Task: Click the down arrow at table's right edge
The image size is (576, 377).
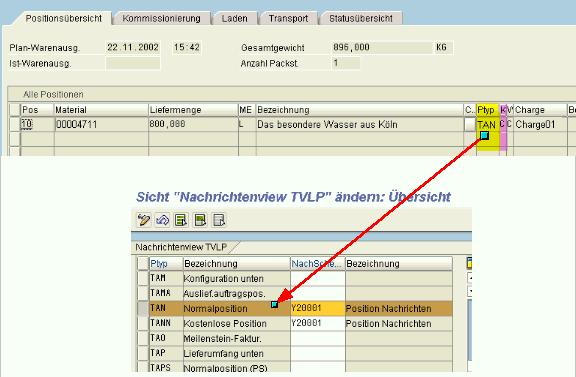Action: [469, 291]
